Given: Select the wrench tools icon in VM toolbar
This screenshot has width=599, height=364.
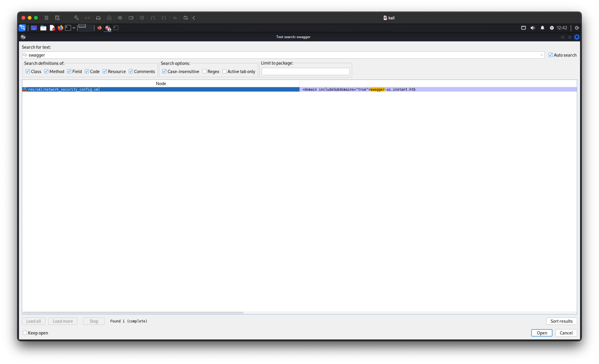Looking at the screenshot, I should click(x=76, y=18).
